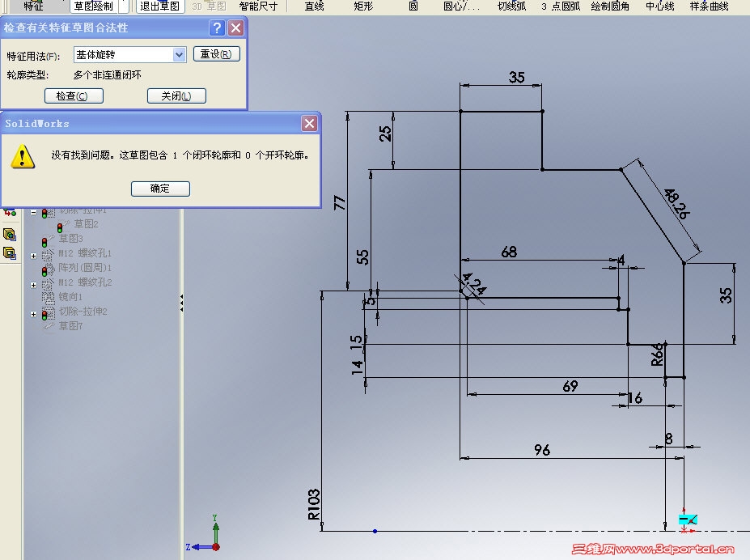Select the 69 horizontal dimension

[570, 386]
